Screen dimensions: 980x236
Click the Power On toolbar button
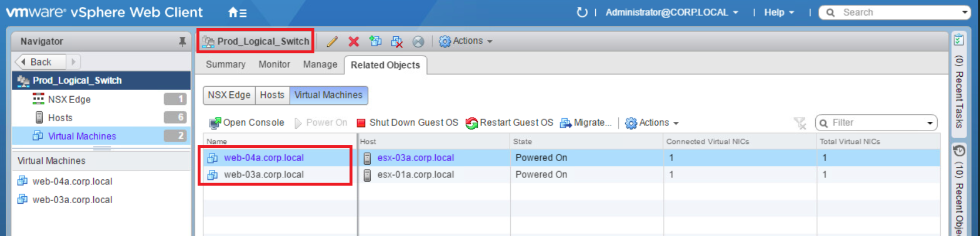click(x=321, y=122)
